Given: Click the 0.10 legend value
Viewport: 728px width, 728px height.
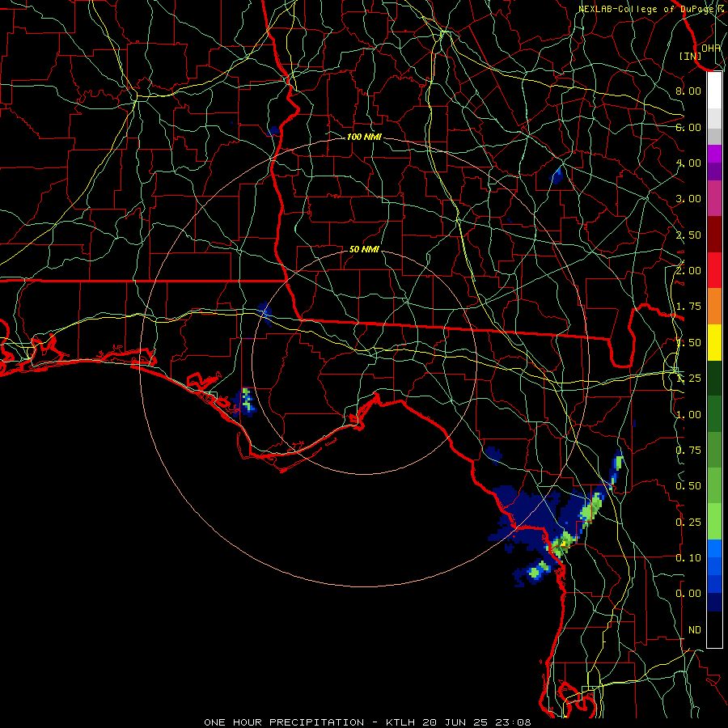Looking at the screenshot, I should [688, 558].
